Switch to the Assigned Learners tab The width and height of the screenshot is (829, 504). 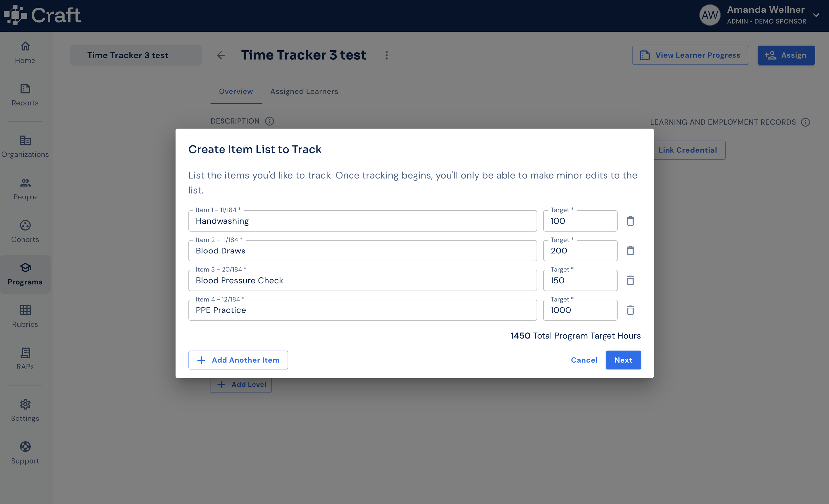tap(304, 91)
